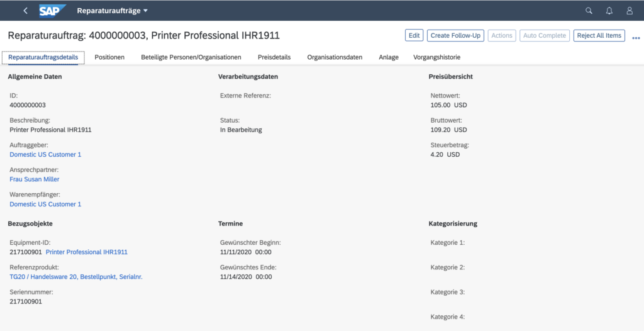
Task: Open the Beteiligte Personen/Organisationen tab
Action: pyautogui.click(x=191, y=57)
